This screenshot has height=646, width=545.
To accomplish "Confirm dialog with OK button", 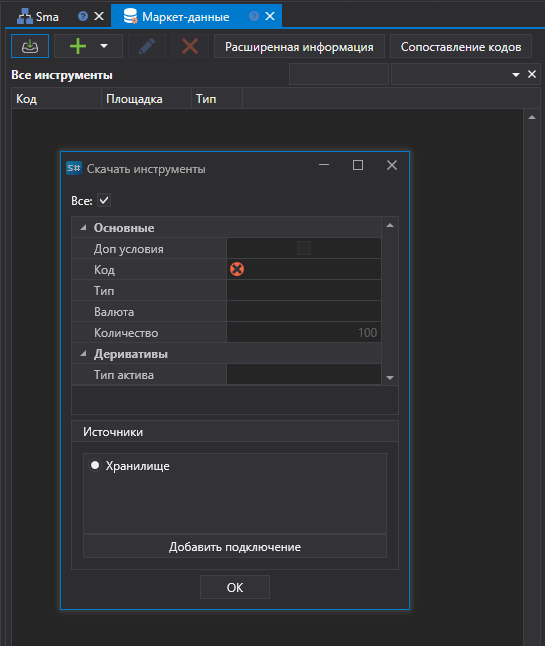I will 235,587.
